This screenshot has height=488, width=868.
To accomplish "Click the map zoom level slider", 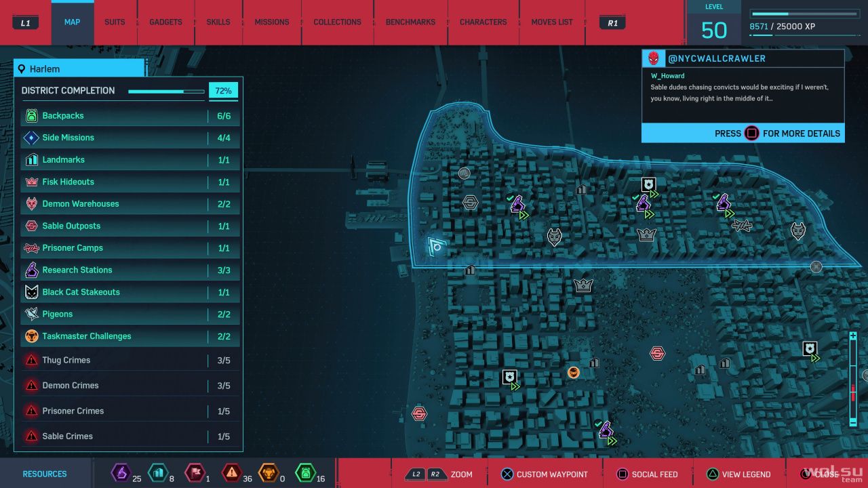I will click(853, 380).
